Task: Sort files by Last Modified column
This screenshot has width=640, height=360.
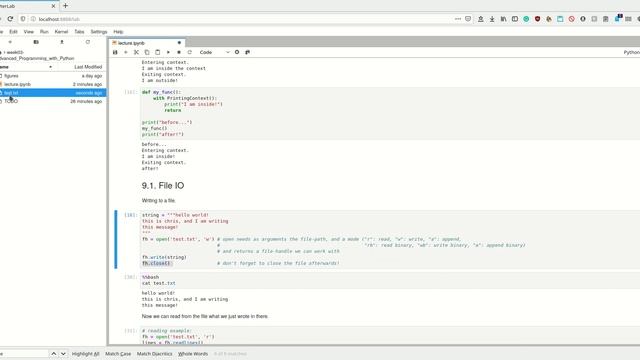Action: (88, 67)
